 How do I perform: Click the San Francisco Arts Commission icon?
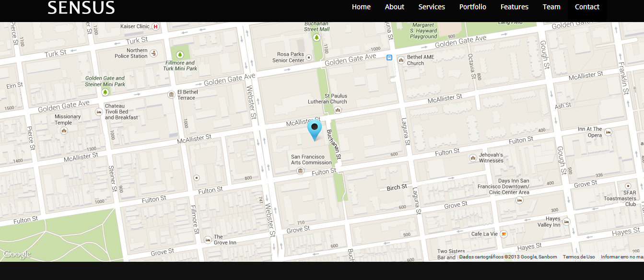301,171
